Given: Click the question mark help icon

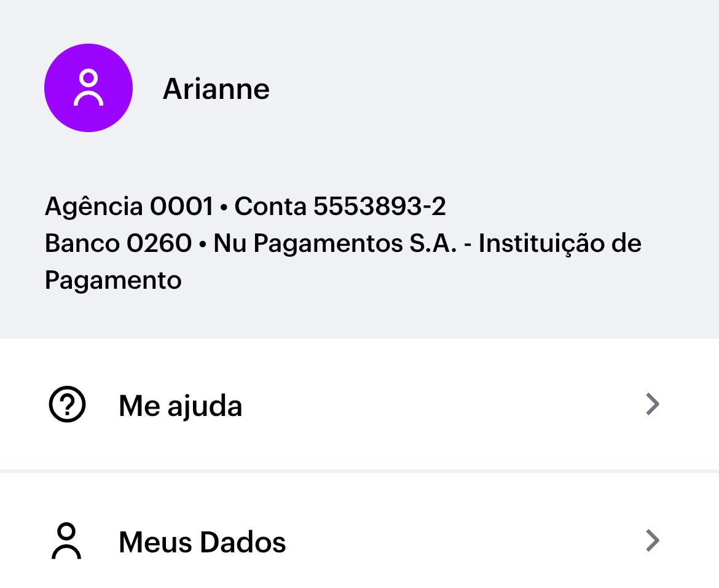Looking at the screenshot, I should [67, 405].
